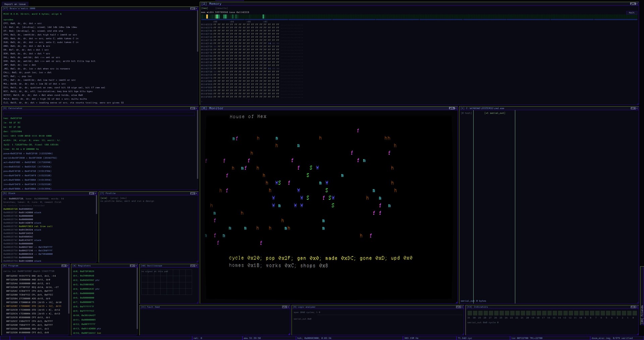Select the dr2 register row
Screen dimensions: 644x340
(x=86, y=280)
